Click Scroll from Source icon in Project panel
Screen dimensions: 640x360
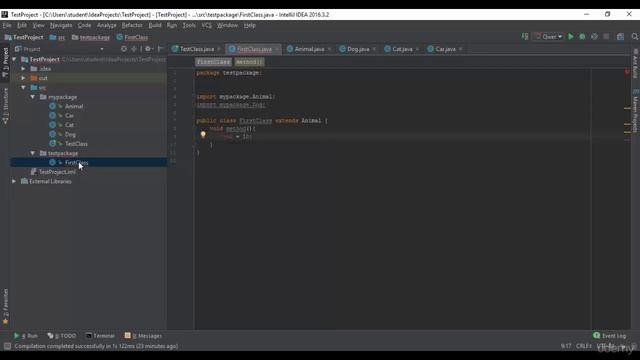(x=124, y=49)
